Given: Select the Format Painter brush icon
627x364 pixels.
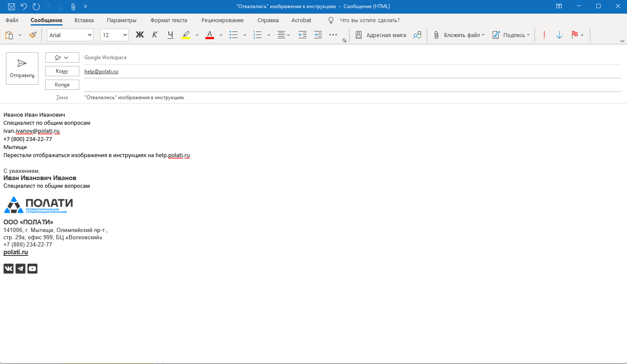Looking at the screenshot, I should tap(32, 35).
